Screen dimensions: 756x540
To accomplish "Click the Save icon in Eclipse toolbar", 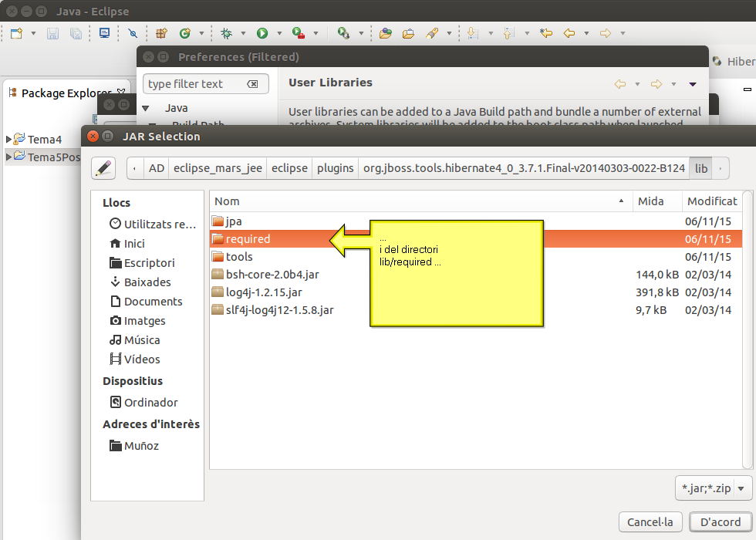I will pyautogui.click(x=52, y=33).
